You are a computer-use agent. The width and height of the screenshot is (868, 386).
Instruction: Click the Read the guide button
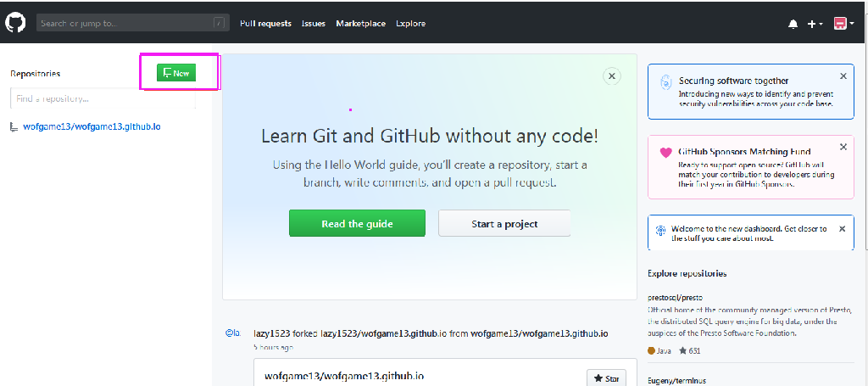(357, 223)
